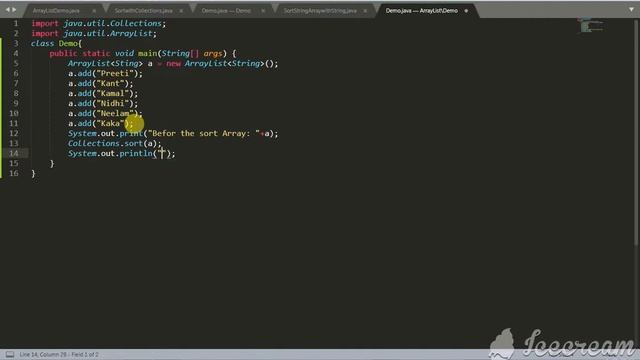Viewport: 640px width, 360px height.
Task: Switch to the Demo.java — Demo tab
Action: [226, 11]
